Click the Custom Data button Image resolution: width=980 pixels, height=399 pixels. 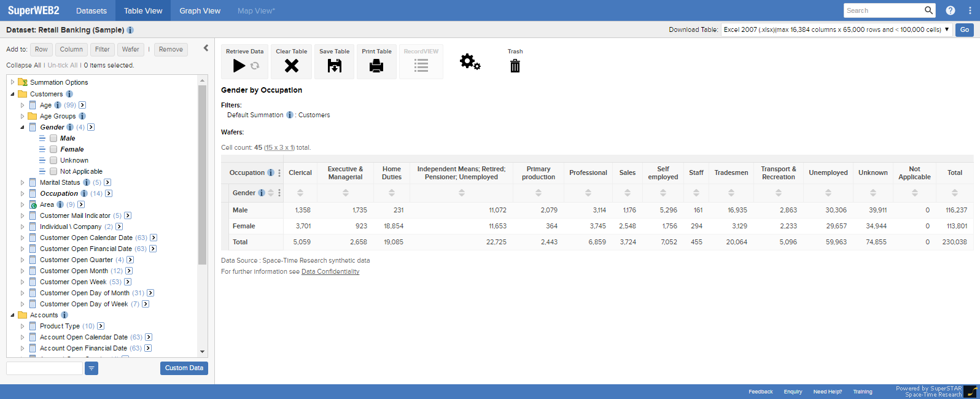point(184,368)
